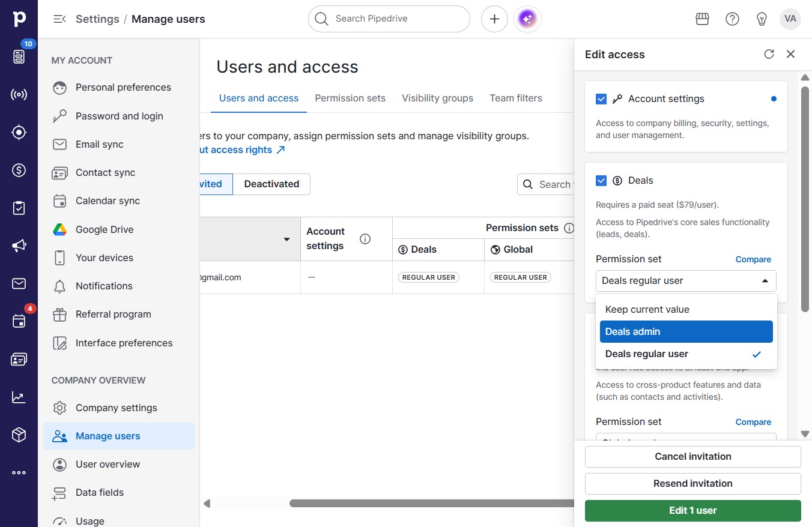The image size is (812, 527).
Task: Click Compare link for Global permission set
Action: click(x=753, y=423)
